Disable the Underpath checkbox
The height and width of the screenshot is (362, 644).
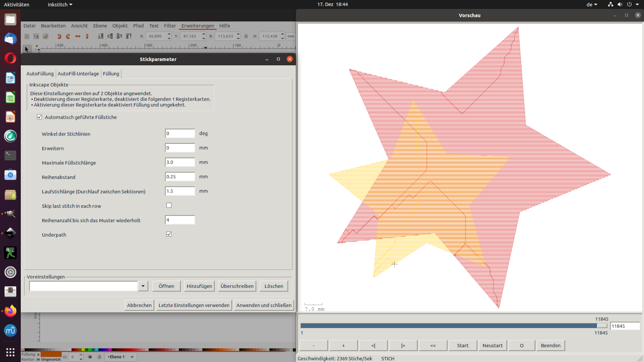pos(169,234)
